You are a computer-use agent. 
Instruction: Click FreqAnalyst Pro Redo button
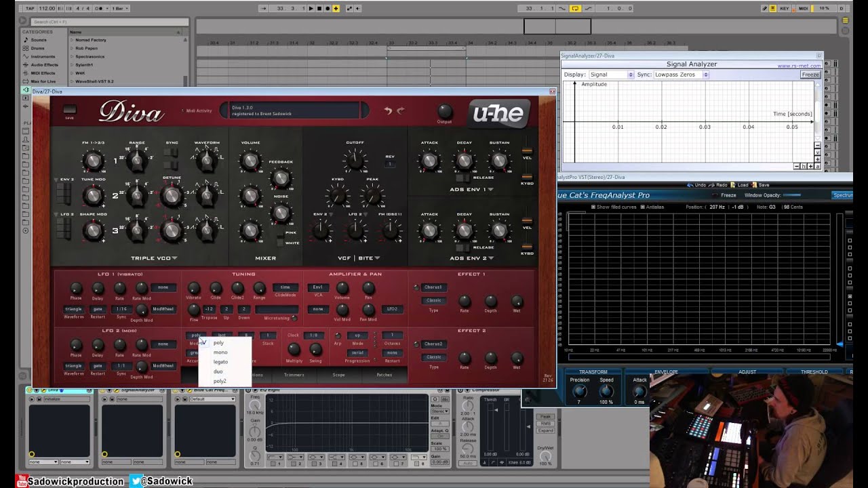pos(718,185)
